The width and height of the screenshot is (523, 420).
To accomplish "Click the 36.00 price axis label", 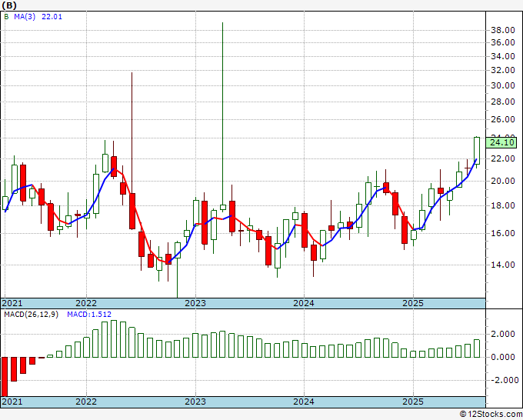I will click(x=503, y=43).
